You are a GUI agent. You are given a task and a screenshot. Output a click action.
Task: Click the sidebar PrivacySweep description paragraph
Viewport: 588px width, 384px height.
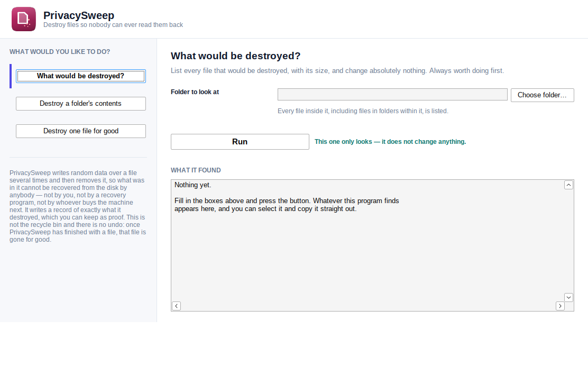click(78, 206)
